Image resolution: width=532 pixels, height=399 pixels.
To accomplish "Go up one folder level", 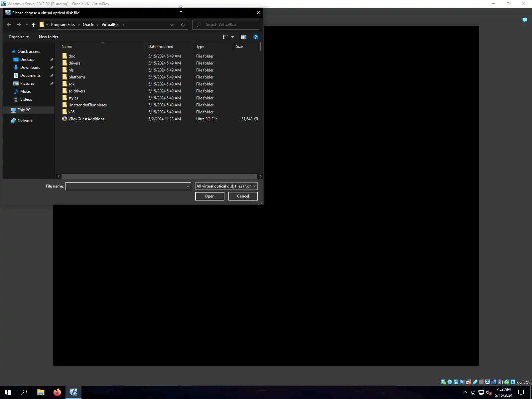I will pos(34,25).
